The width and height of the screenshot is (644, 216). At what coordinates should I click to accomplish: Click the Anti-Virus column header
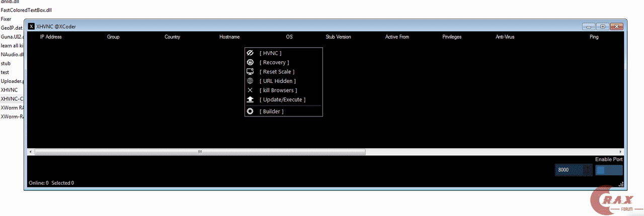click(x=505, y=37)
